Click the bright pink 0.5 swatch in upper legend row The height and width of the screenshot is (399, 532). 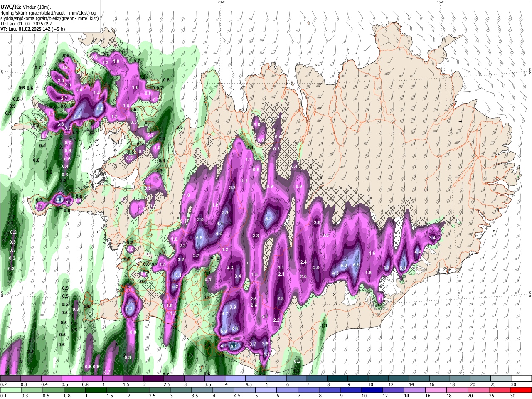(71, 379)
